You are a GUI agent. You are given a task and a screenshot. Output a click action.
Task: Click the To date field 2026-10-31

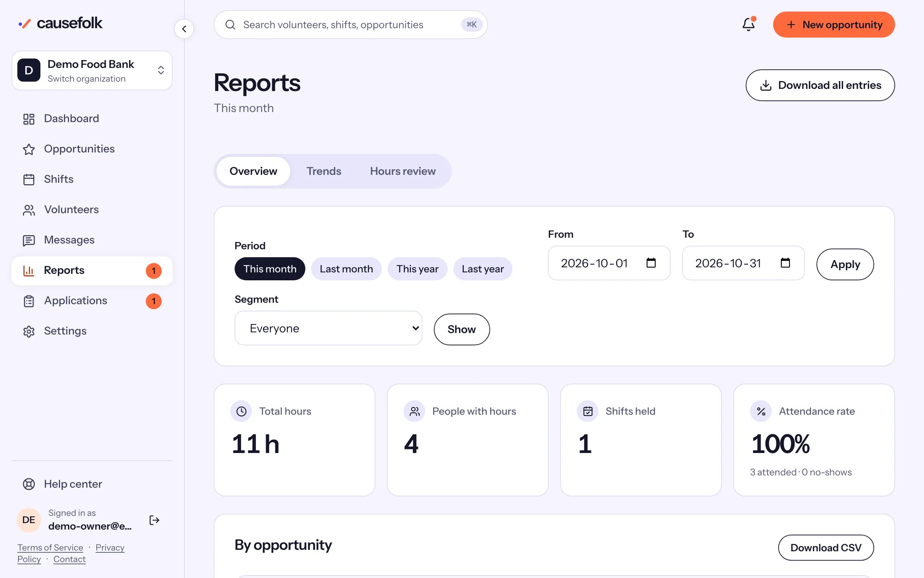743,263
